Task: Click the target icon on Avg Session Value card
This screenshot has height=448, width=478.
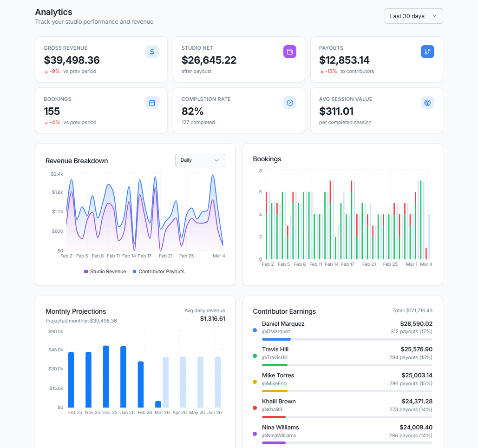Action: pos(427,103)
